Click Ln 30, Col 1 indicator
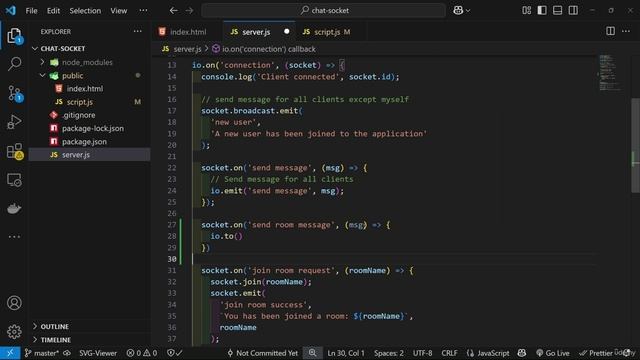Image resolution: width=640 pixels, height=360 pixels. (x=346, y=353)
